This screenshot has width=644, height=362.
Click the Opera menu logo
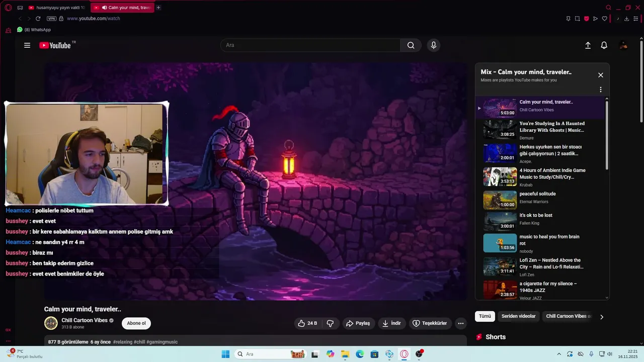tap(8, 8)
